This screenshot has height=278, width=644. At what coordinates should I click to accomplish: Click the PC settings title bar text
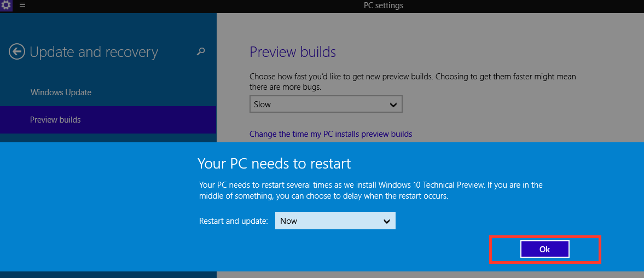click(384, 5)
